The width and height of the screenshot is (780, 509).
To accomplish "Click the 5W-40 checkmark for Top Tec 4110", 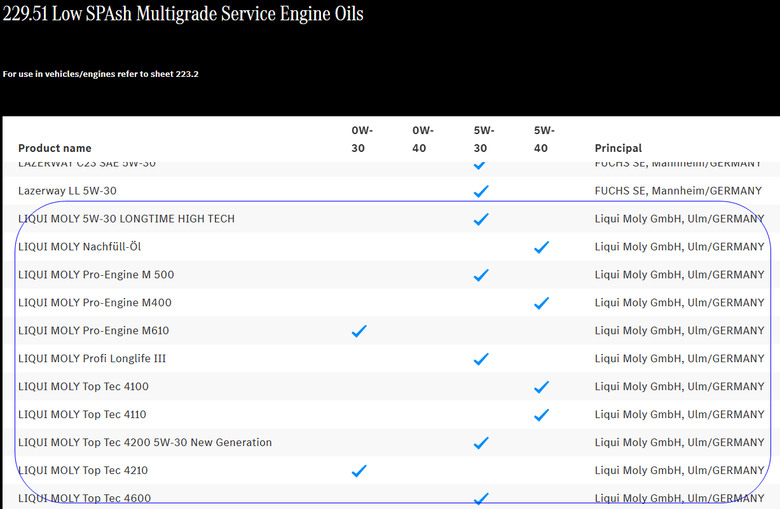I will click(542, 414).
